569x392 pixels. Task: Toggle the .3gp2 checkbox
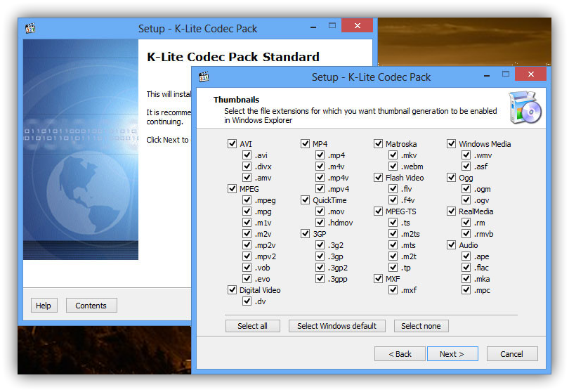point(320,268)
